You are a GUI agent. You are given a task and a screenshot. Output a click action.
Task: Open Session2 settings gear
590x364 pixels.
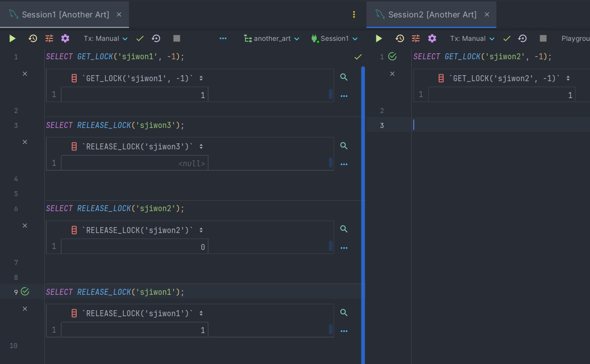coord(432,38)
